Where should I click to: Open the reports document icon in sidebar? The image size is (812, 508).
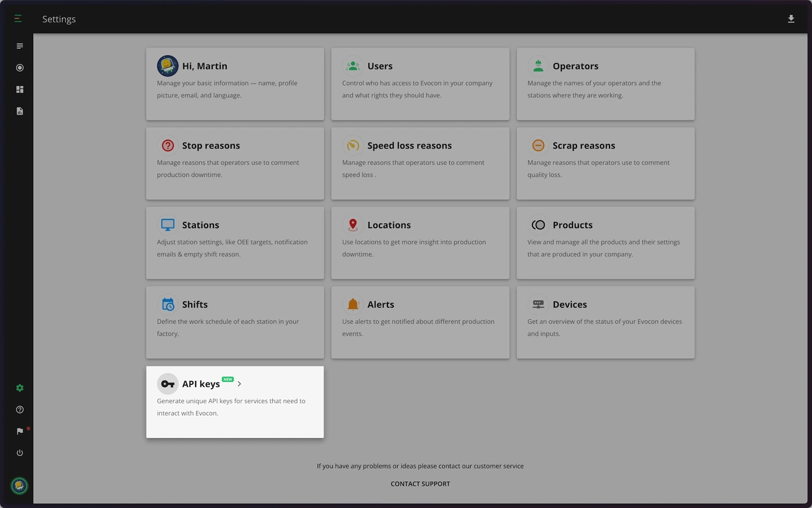pyautogui.click(x=20, y=111)
